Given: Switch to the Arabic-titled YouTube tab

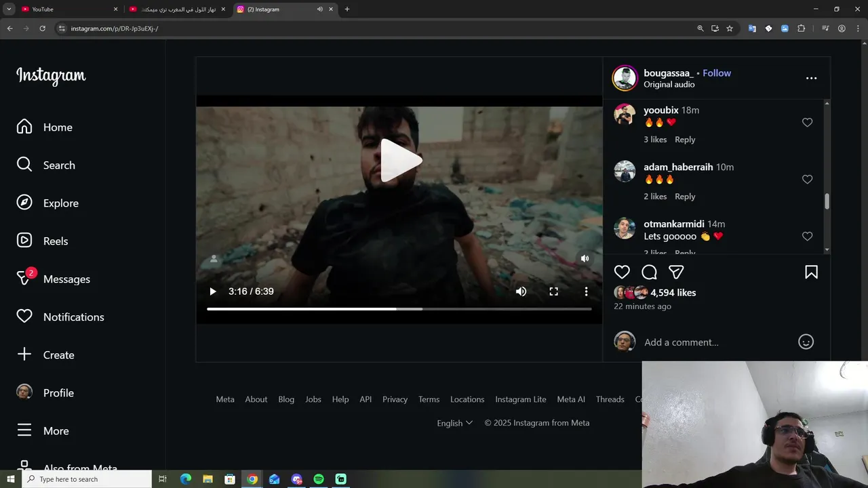Looking at the screenshot, I should pos(176,9).
